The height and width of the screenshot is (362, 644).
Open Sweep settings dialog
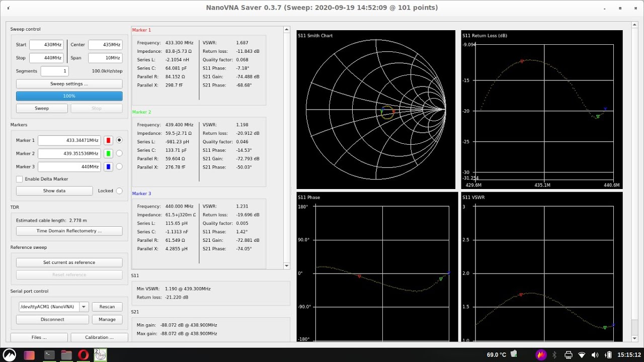69,83
